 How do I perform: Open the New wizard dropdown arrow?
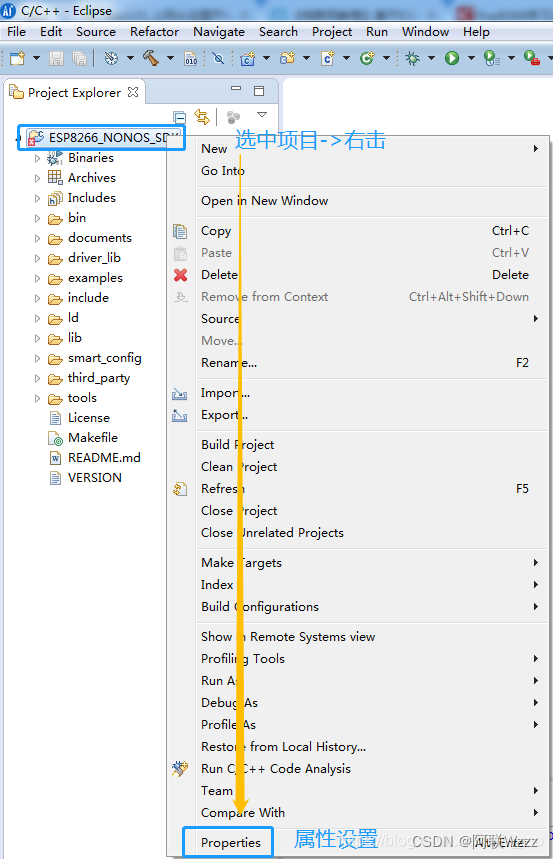[36, 58]
